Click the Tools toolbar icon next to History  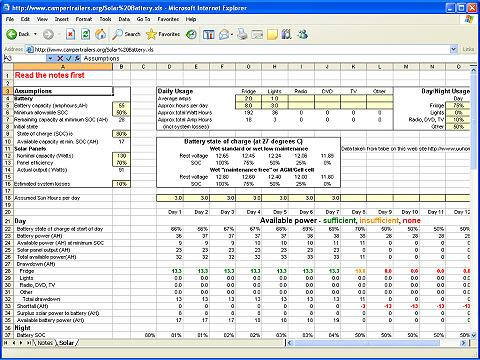pos(209,34)
